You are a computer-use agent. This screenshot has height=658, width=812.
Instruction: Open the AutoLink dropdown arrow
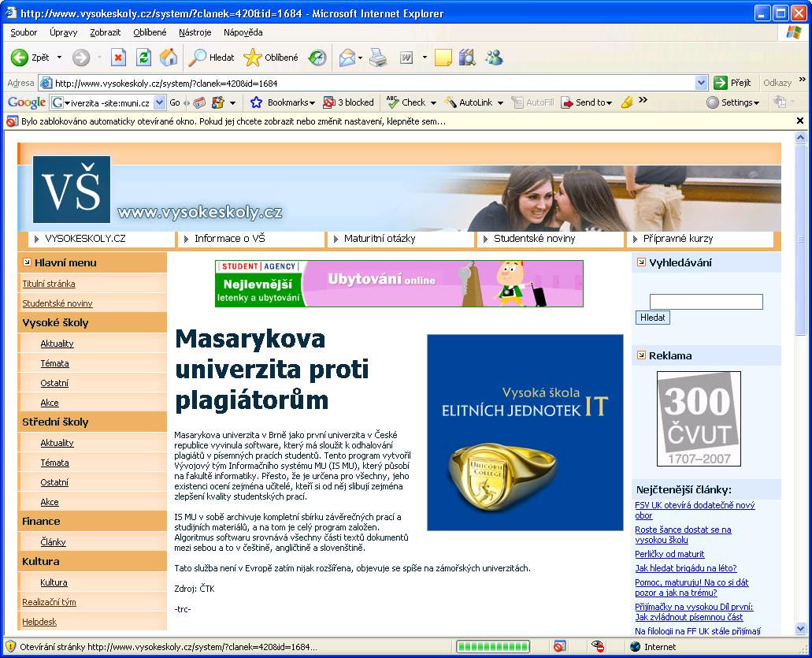click(500, 103)
